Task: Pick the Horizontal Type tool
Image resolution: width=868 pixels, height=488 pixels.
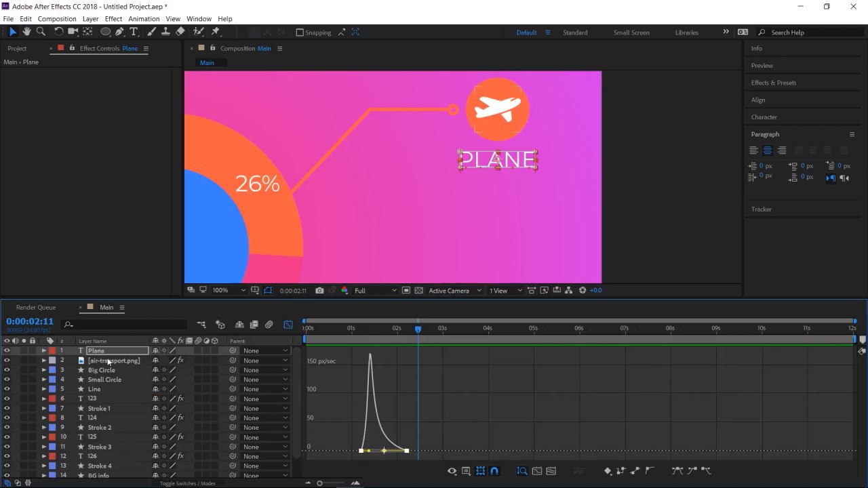Action: click(134, 32)
